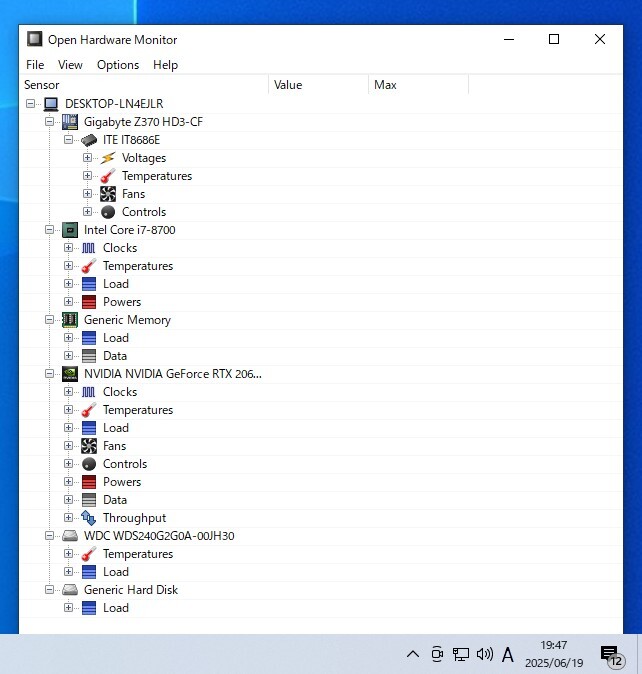Click the gray Data icon under Generic Memory
The width and height of the screenshot is (642, 674).
click(89, 356)
